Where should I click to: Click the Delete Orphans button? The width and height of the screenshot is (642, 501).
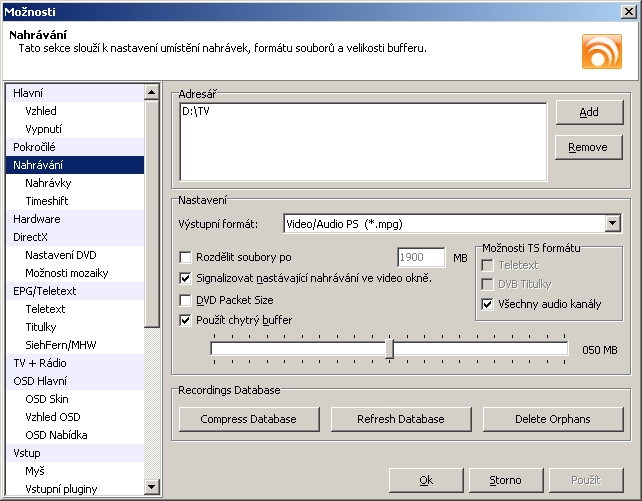click(x=553, y=419)
